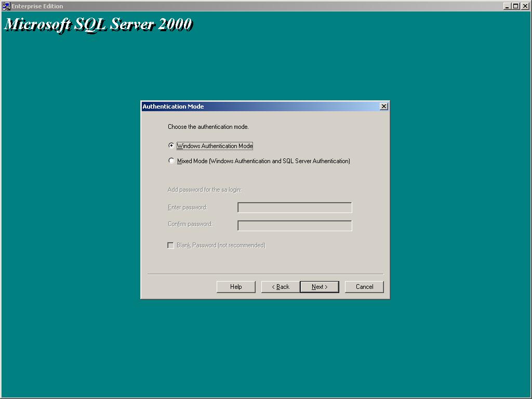Viewport: 532px width, 399px height.
Task: Maximize the Enterprise Edition window
Action: pyautogui.click(x=515, y=6)
